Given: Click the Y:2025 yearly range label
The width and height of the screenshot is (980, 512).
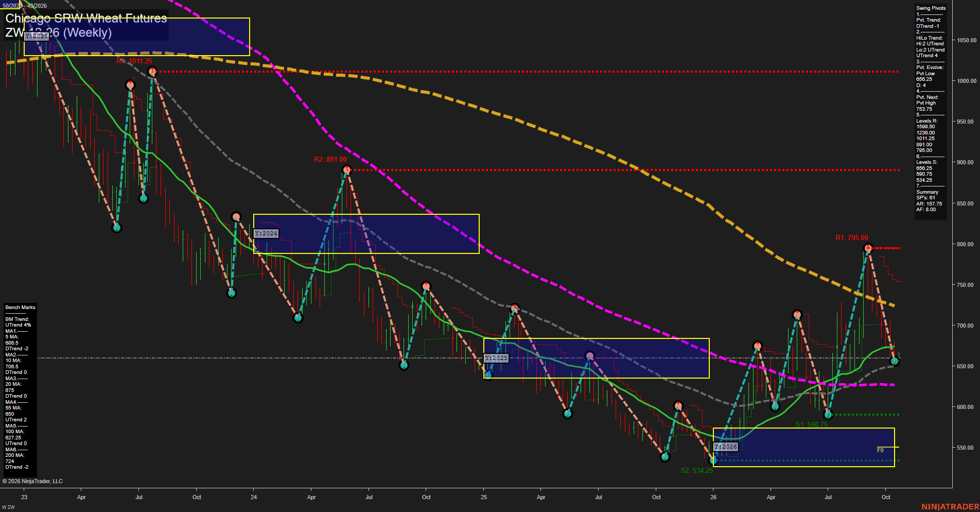Looking at the screenshot, I should 496,358.
